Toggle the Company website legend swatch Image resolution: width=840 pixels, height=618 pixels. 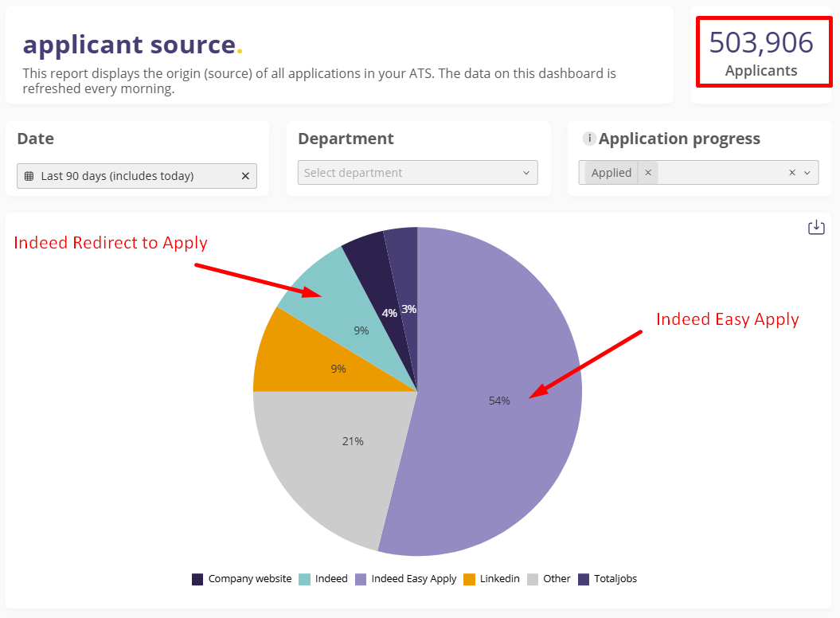197,580
